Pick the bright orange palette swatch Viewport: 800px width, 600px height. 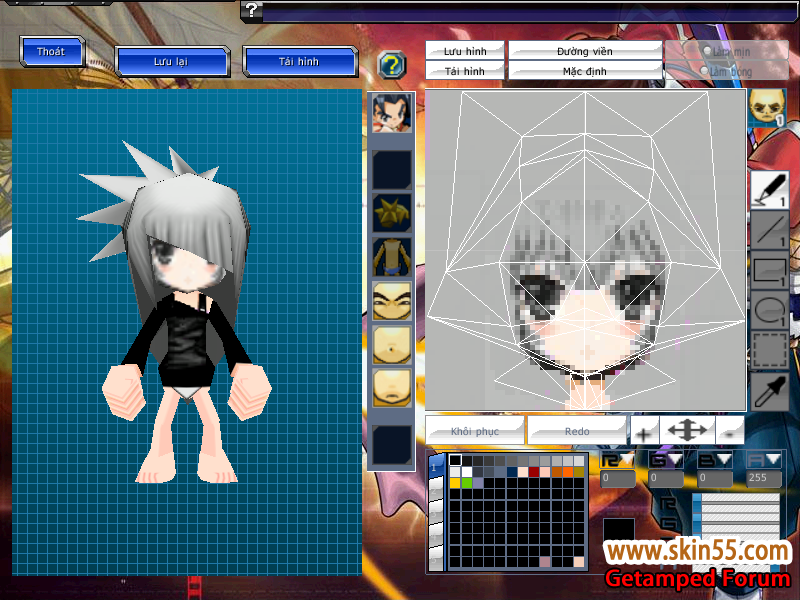point(567,471)
